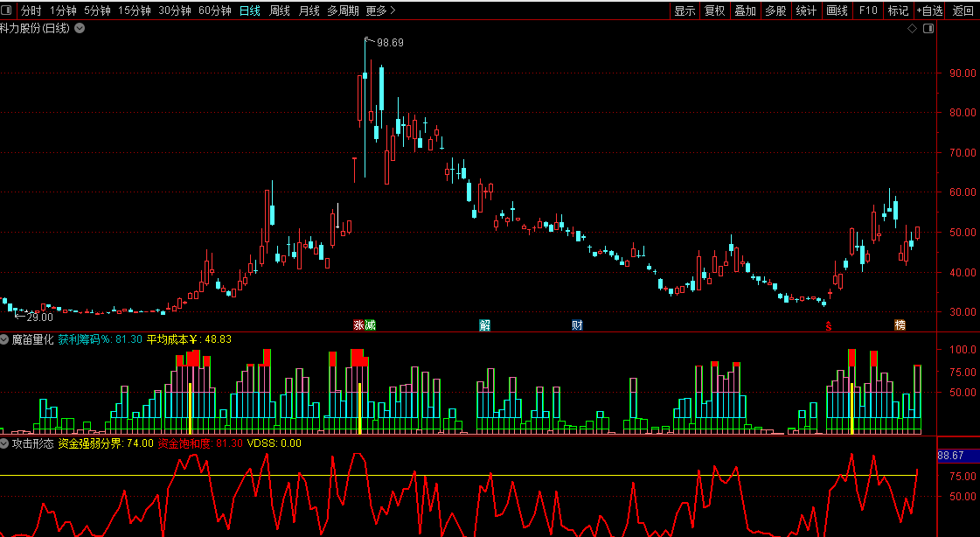
Task: Expand the 科力股份 chart title dropdown
Action: (x=80, y=28)
